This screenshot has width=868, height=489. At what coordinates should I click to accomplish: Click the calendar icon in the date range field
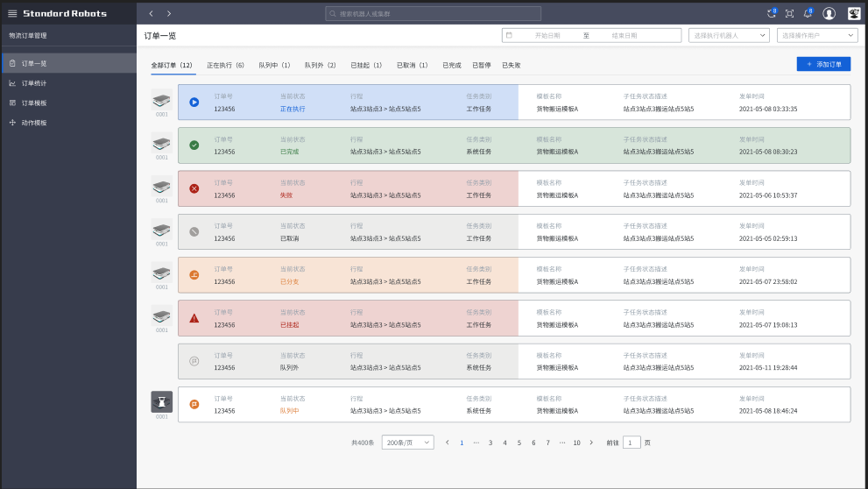coord(509,35)
